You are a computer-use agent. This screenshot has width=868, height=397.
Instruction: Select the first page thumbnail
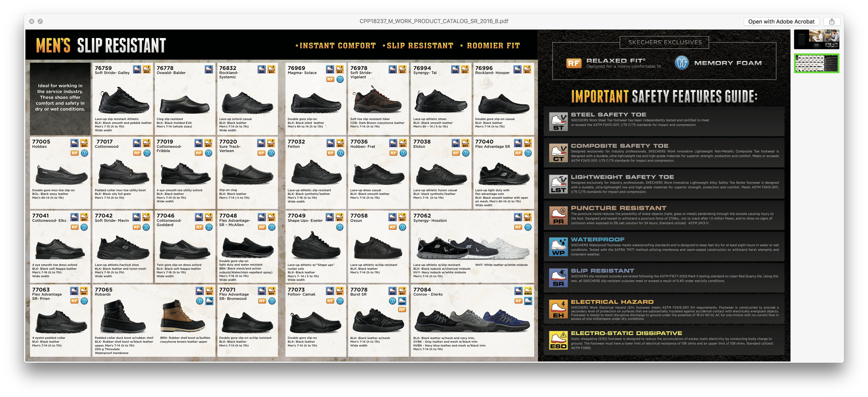click(x=816, y=39)
